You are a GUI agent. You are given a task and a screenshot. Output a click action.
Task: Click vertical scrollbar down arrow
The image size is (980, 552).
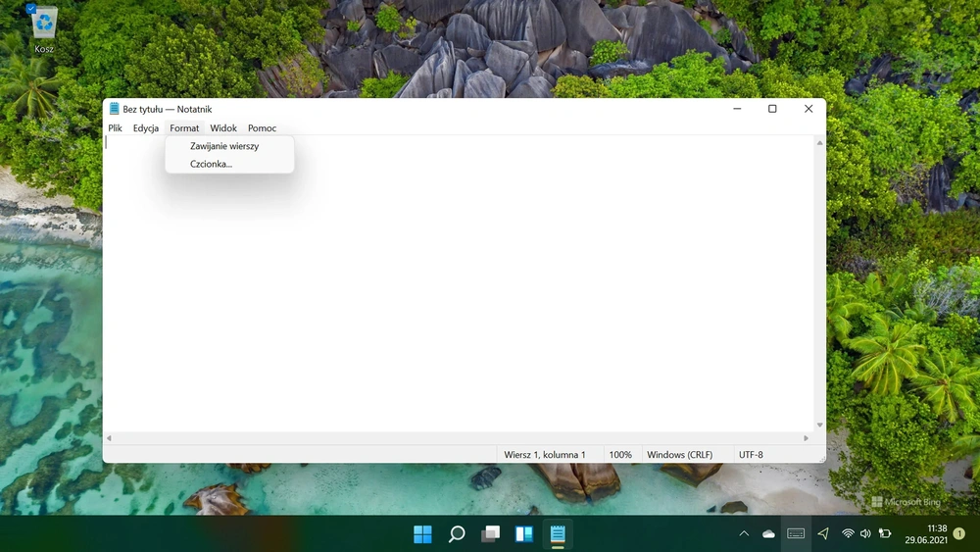[x=819, y=426]
